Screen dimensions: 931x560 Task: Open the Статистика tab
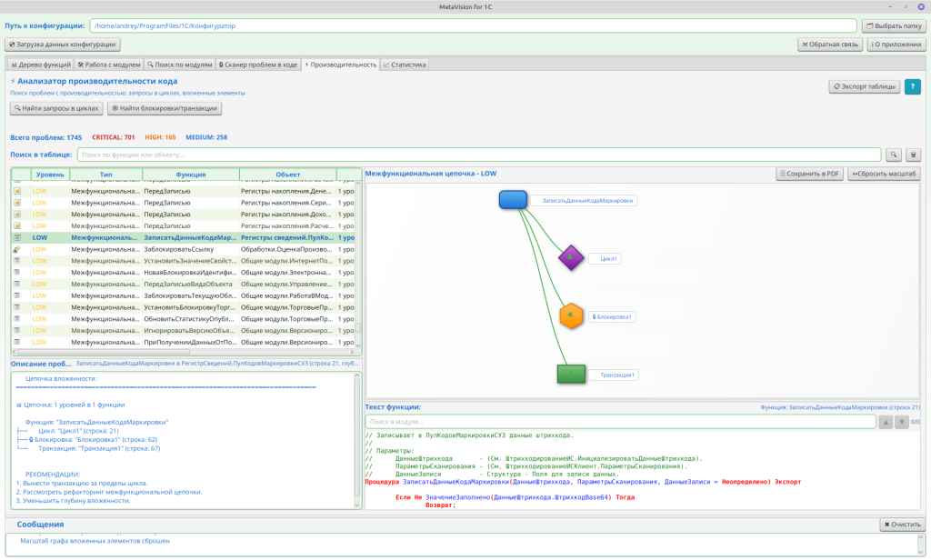(405, 65)
